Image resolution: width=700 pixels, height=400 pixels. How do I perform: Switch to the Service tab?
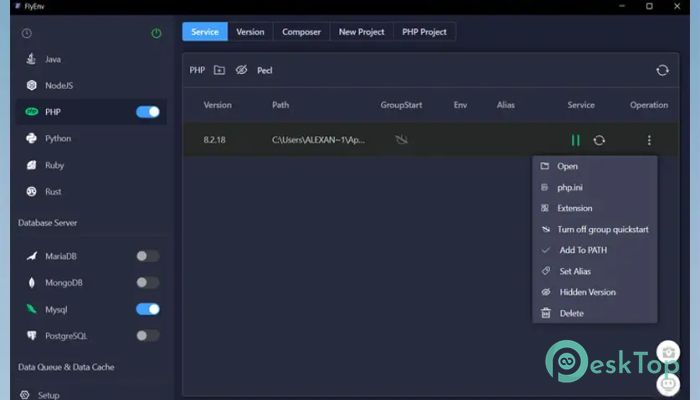[x=205, y=32]
